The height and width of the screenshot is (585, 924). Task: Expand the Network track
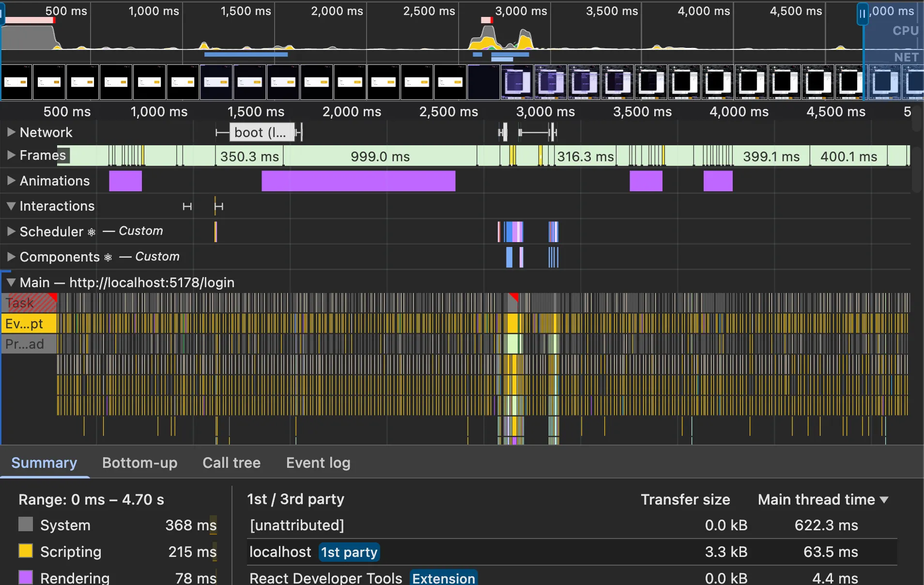pyautogui.click(x=11, y=132)
